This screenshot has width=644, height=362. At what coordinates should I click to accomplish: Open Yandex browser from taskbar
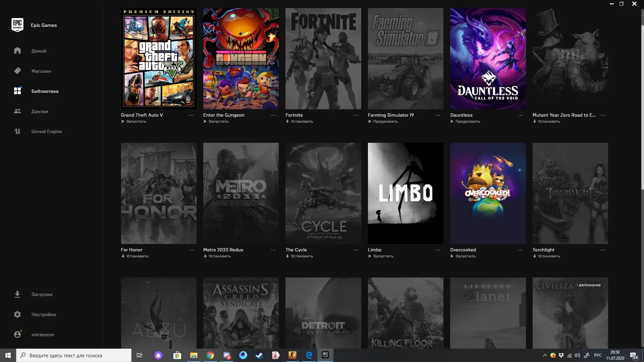276,355
